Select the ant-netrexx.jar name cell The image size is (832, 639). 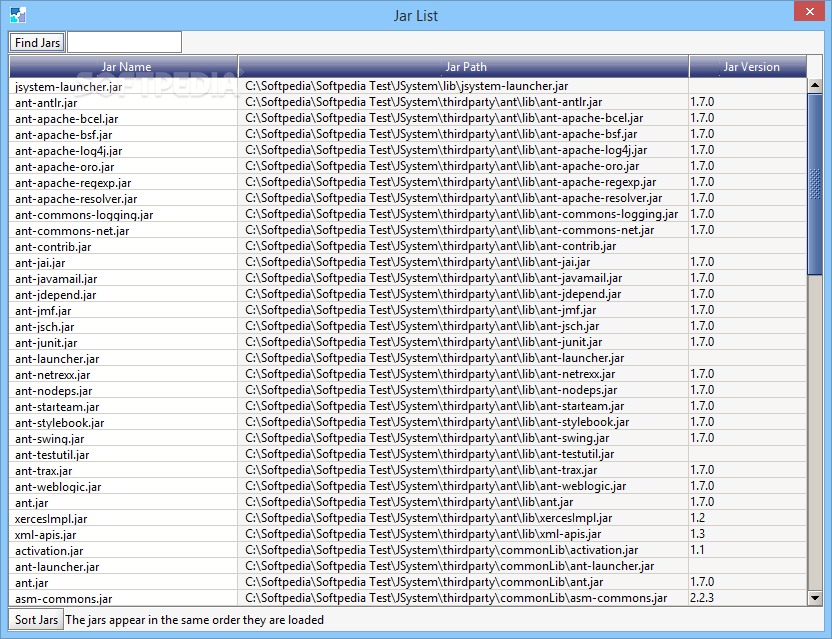point(124,374)
